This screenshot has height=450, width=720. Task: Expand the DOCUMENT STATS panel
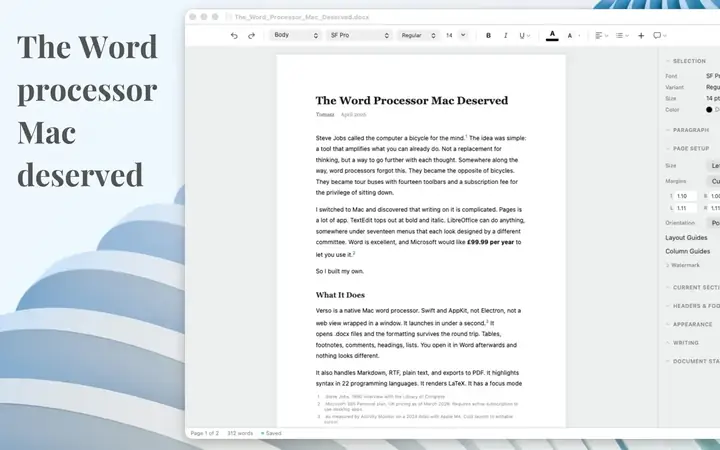[x=692, y=361]
